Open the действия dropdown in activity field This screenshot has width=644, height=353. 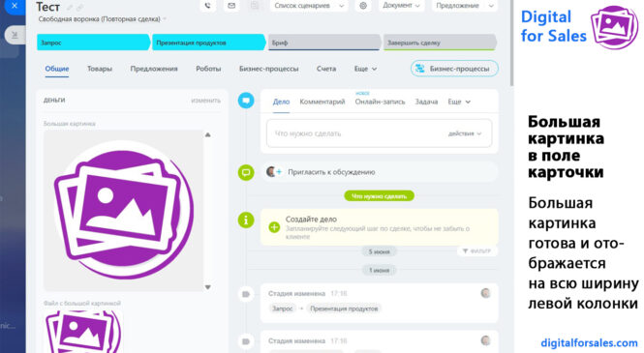(x=465, y=133)
